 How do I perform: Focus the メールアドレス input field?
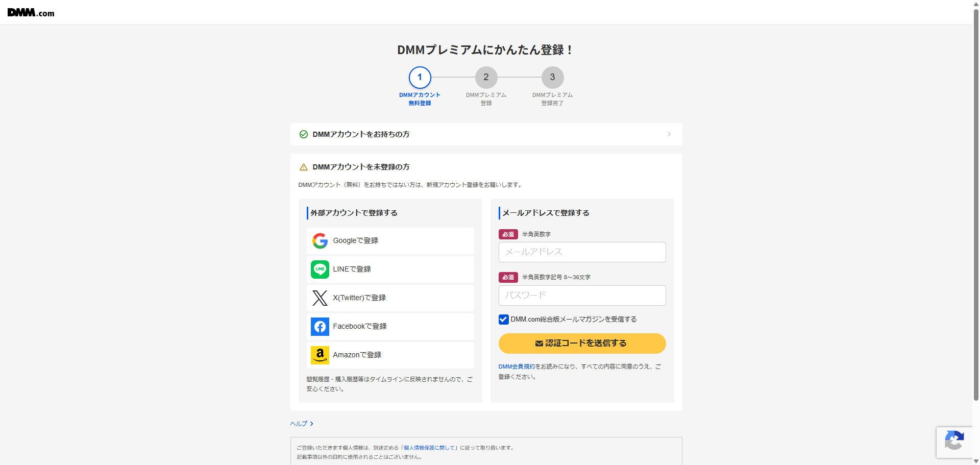[582, 252]
